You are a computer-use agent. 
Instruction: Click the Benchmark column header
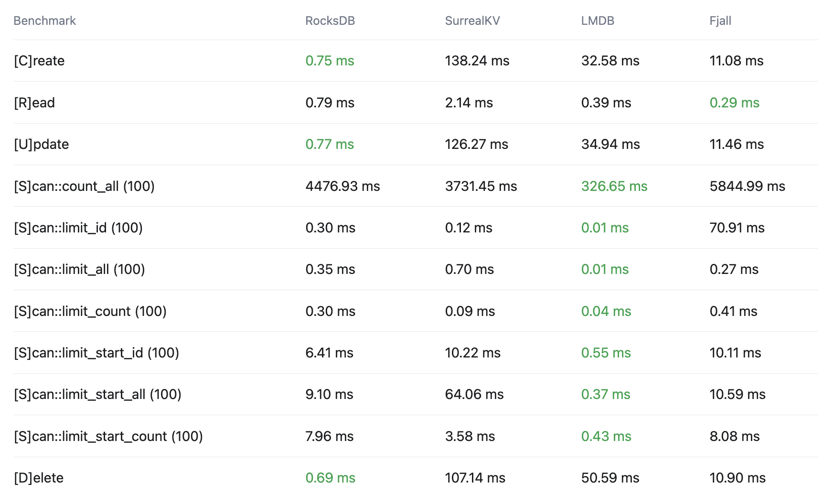pos(44,21)
